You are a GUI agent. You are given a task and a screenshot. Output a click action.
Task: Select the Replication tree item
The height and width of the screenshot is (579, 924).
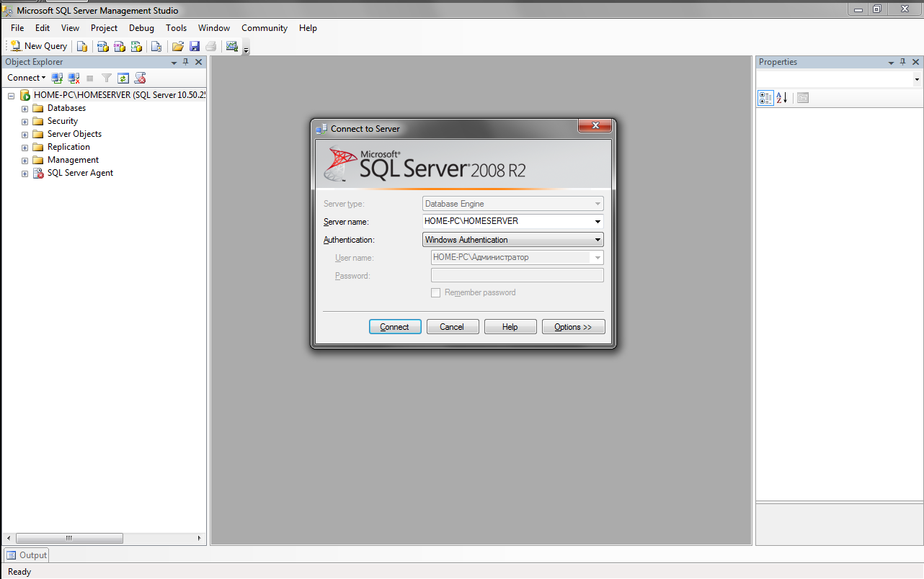click(x=68, y=147)
